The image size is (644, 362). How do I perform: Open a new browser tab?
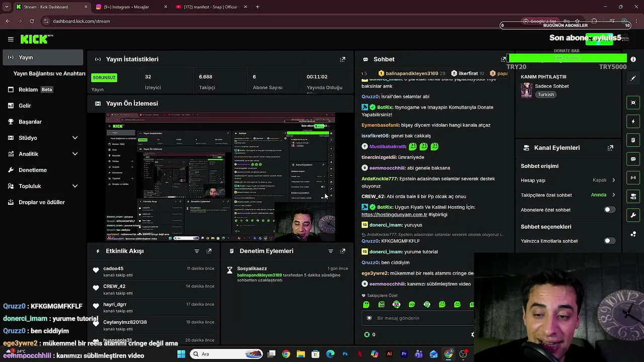tap(258, 7)
